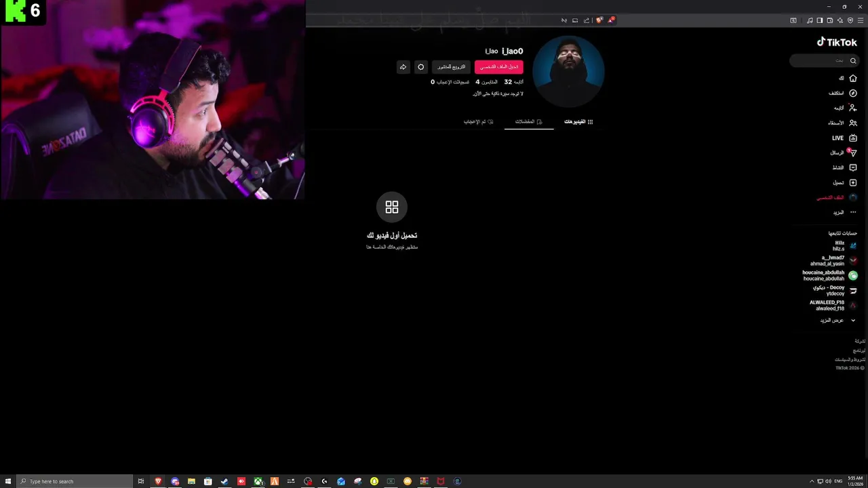Screen dimensions: 868x488
Task: Go to the LIVE section
Action: click(844, 138)
